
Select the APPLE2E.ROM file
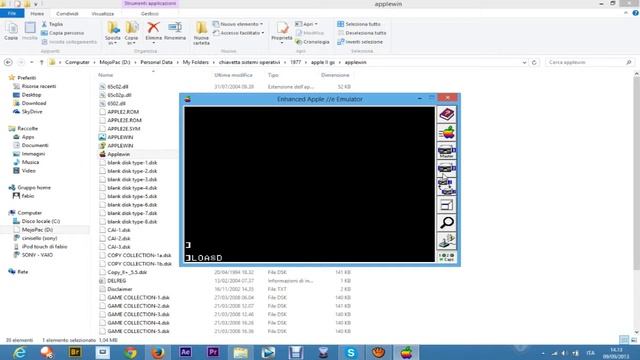click(124, 120)
